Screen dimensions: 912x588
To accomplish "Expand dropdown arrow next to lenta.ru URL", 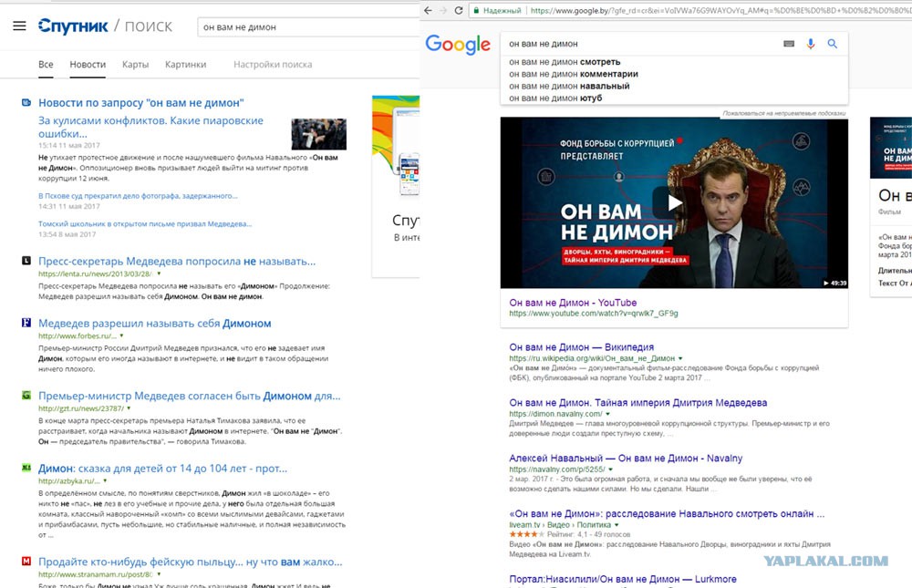I will point(159,273).
